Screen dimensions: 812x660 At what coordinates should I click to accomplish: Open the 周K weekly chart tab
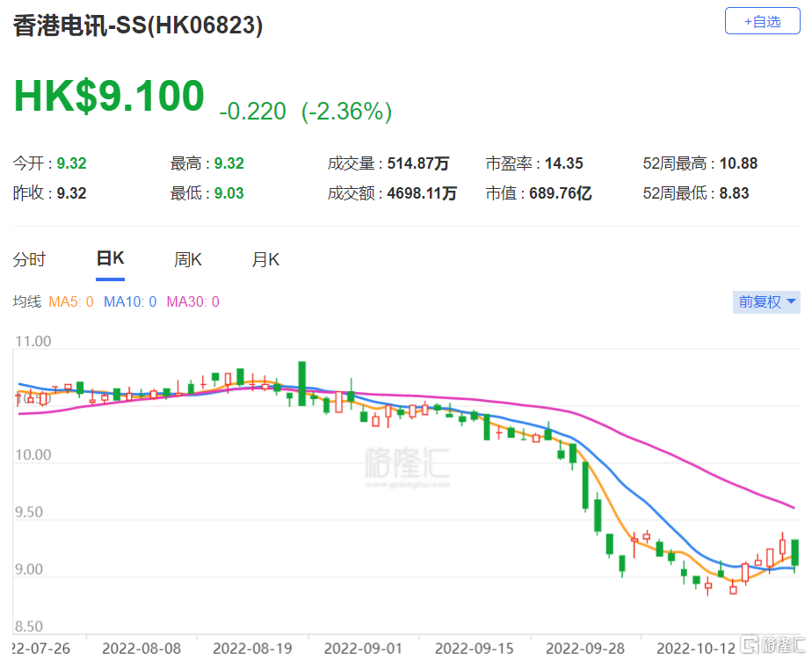point(187,259)
